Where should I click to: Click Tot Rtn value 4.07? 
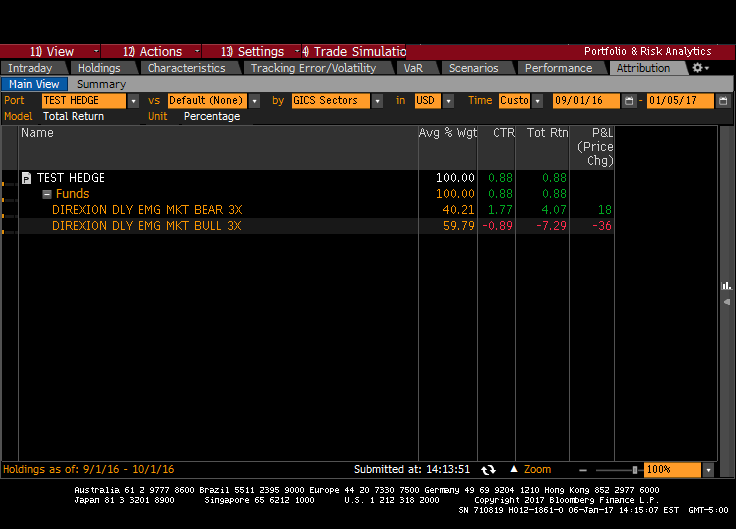point(554,210)
